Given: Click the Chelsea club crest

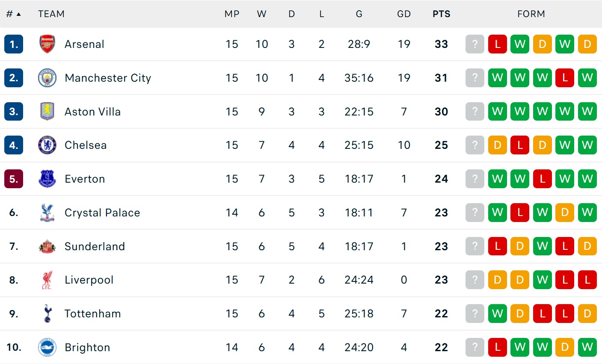Looking at the screenshot, I should (47, 145).
